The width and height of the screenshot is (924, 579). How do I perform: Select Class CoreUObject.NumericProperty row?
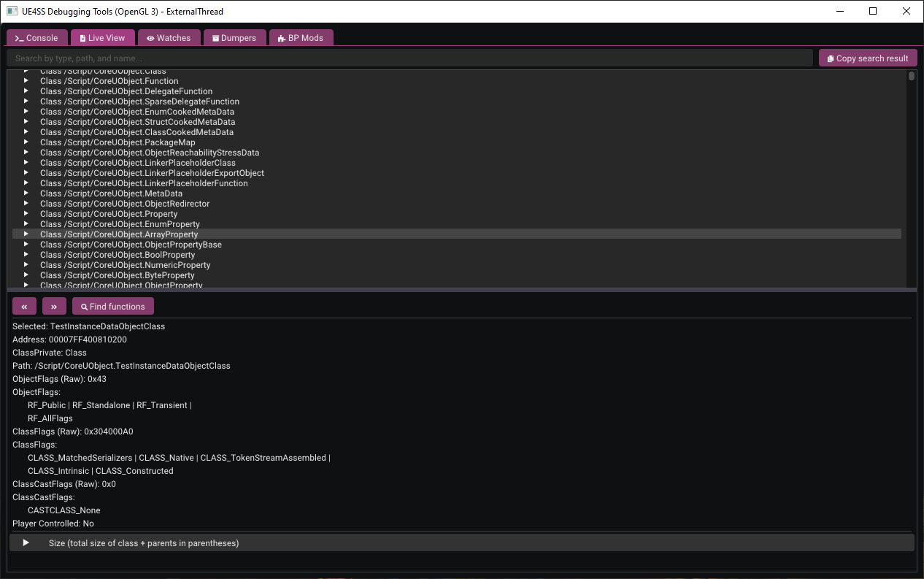[x=457, y=265]
